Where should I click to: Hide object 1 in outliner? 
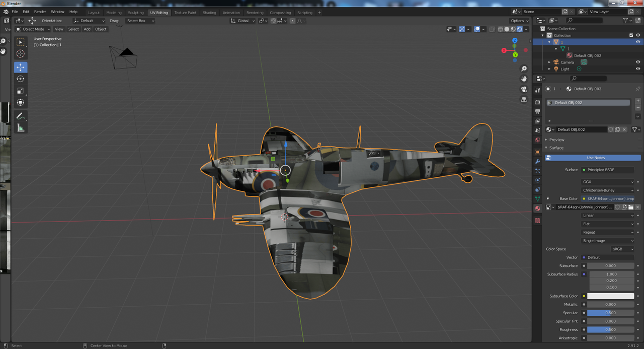click(638, 42)
